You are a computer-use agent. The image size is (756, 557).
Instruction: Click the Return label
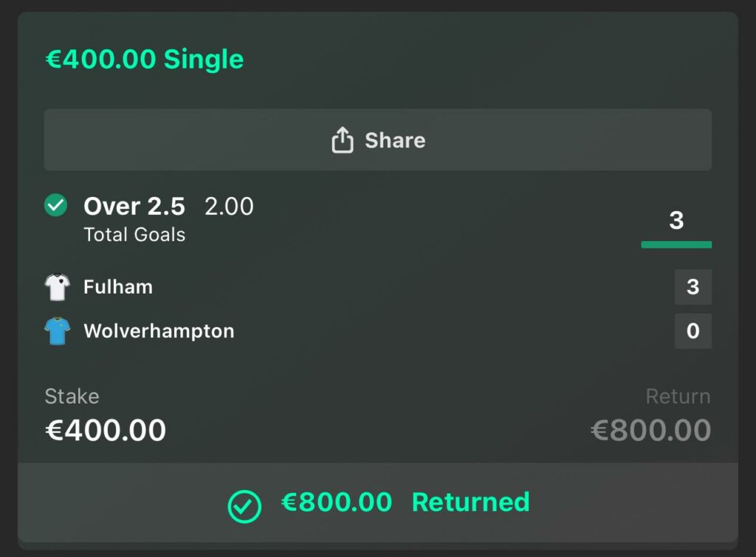pos(678,396)
